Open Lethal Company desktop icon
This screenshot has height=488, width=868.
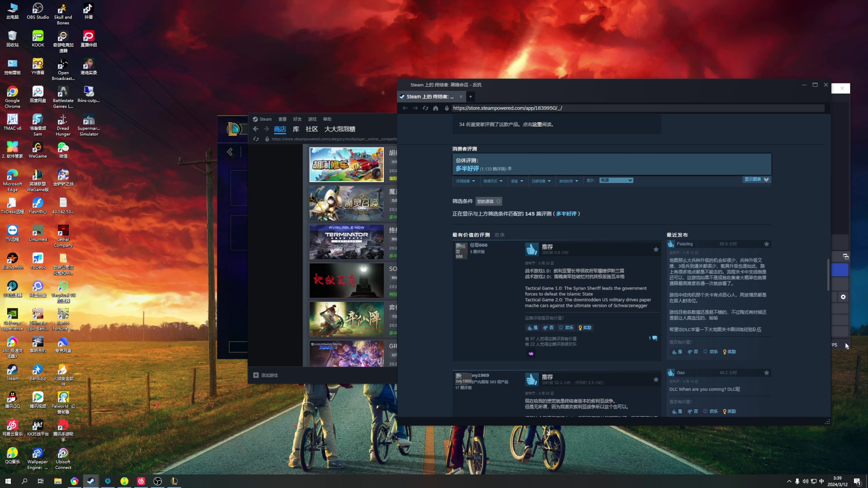[x=63, y=236]
